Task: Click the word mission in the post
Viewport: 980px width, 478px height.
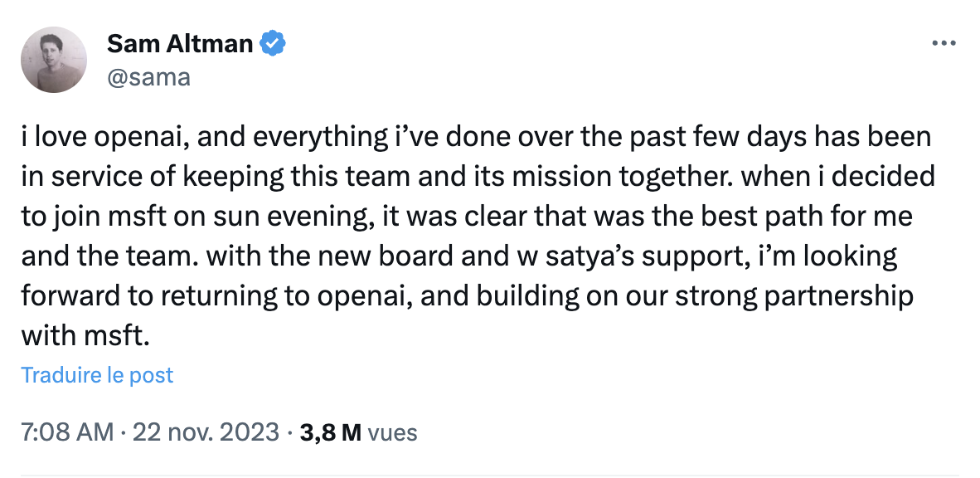Action: coord(562,177)
